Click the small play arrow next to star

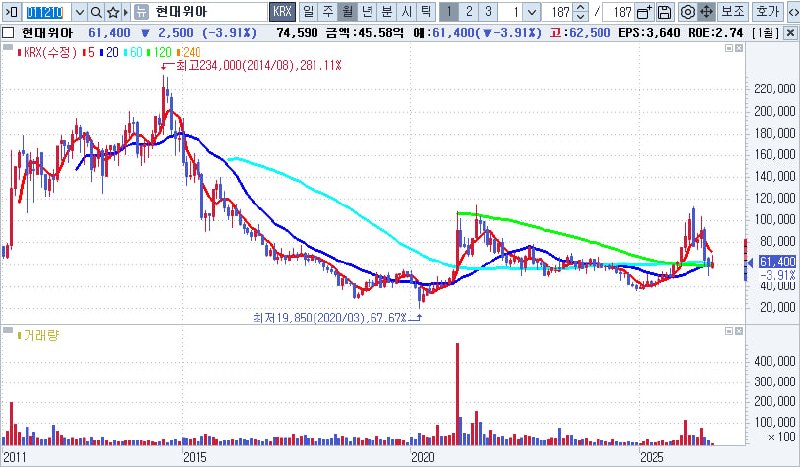(126, 12)
